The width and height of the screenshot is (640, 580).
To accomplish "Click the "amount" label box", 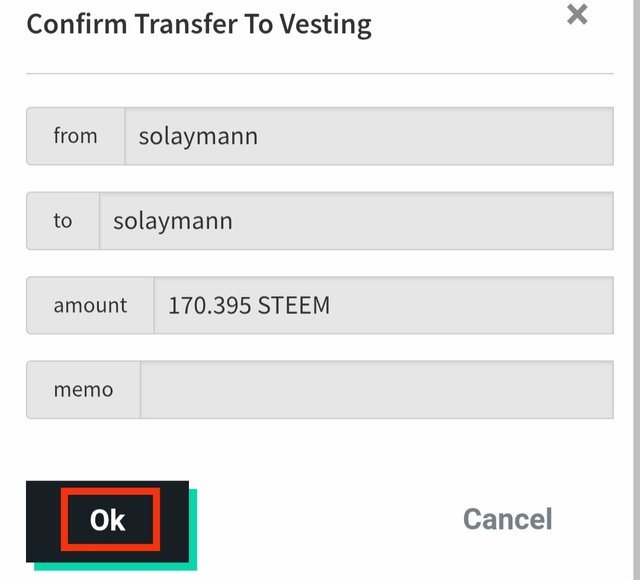I will pos(90,305).
